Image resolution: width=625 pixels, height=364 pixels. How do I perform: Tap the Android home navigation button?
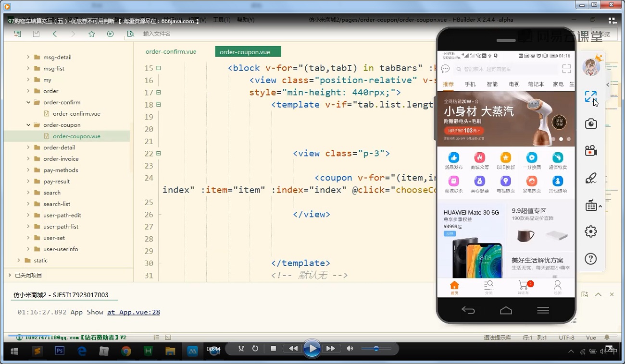pyautogui.click(x=506, y=311)
